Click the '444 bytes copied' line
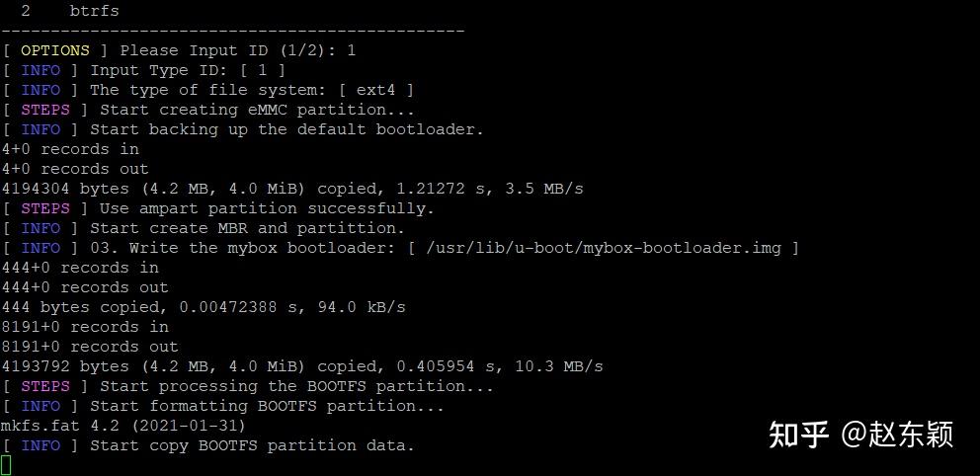Image resolution: width=980 pixels, height=476 pixels. click(204, 307)
